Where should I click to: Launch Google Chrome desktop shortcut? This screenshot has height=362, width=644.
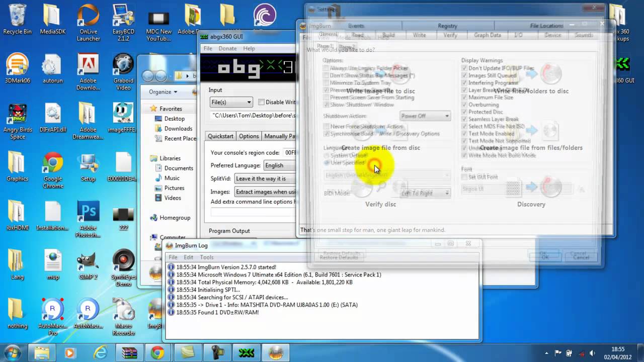click(53, 170)
